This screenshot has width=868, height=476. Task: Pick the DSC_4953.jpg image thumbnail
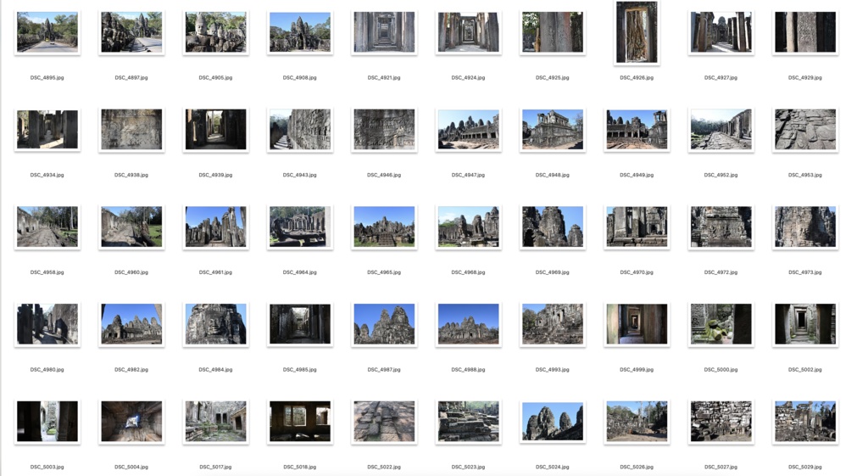coord(805,129)
